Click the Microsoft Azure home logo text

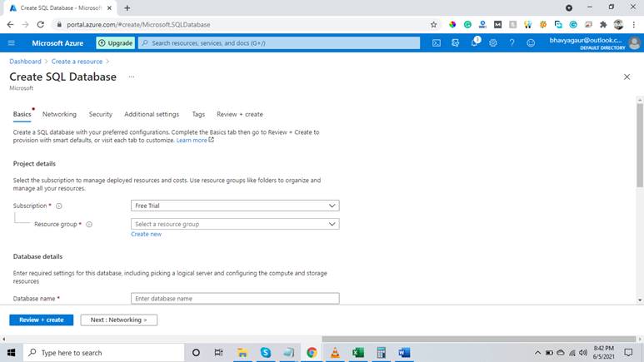coord(57,43)
